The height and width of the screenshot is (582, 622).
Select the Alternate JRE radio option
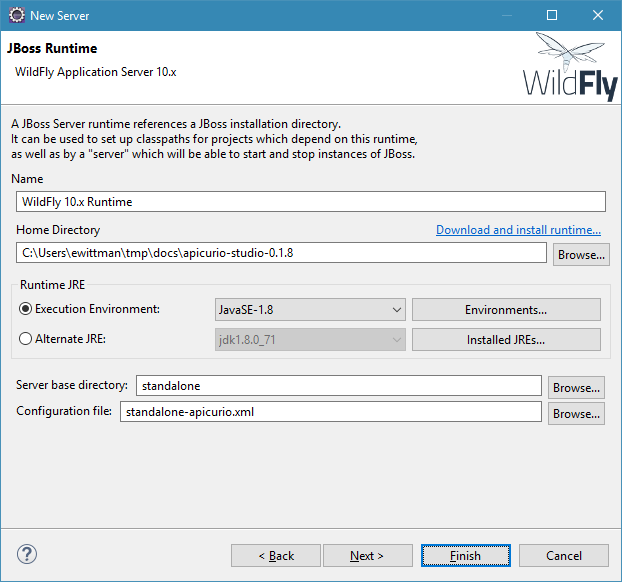pos(26,339)
